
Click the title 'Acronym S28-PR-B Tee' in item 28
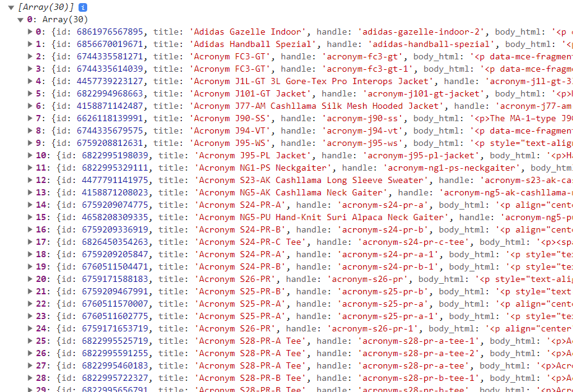coord(250,378)
